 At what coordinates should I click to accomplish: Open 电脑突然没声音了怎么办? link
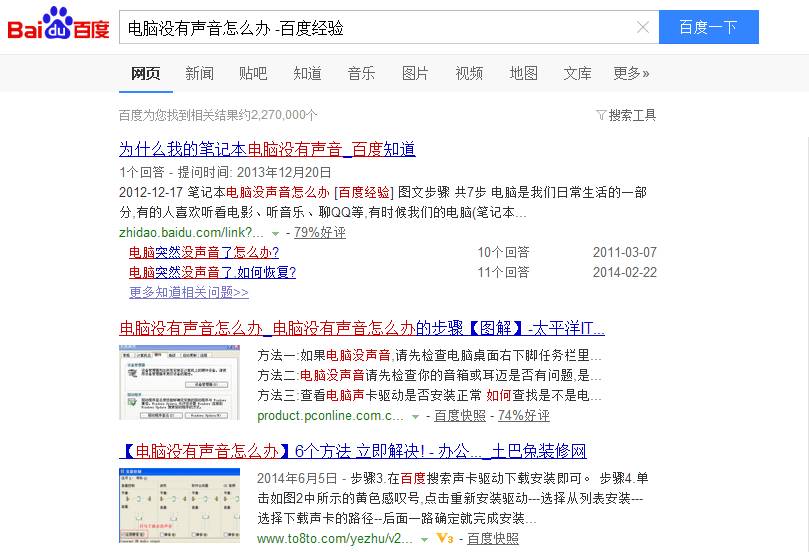(x=204, y=252)
